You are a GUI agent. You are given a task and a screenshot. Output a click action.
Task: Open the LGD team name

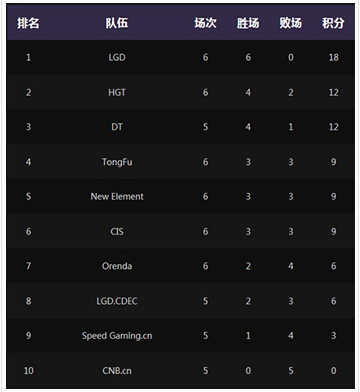coord(117,57)
